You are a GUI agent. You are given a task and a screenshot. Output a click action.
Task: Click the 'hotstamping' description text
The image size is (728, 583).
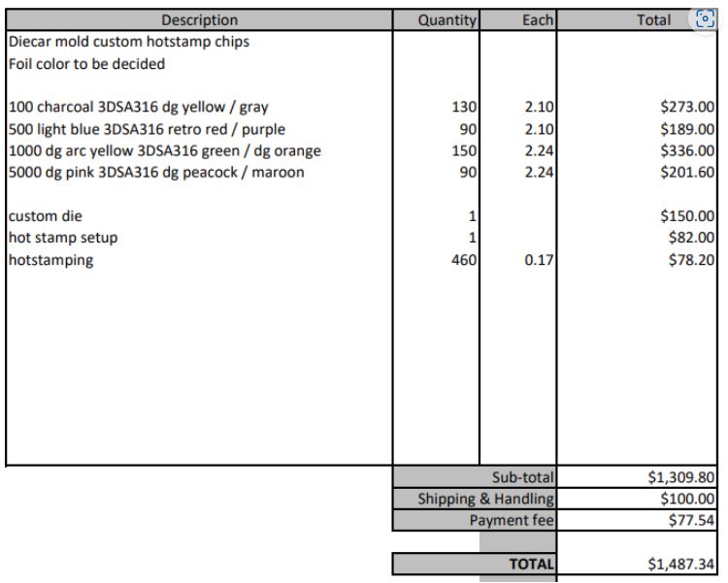50,260
